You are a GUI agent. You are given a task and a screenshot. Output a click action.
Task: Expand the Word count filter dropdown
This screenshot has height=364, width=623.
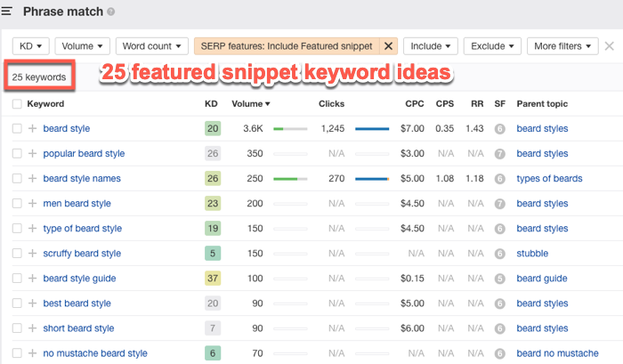[153, 45]
